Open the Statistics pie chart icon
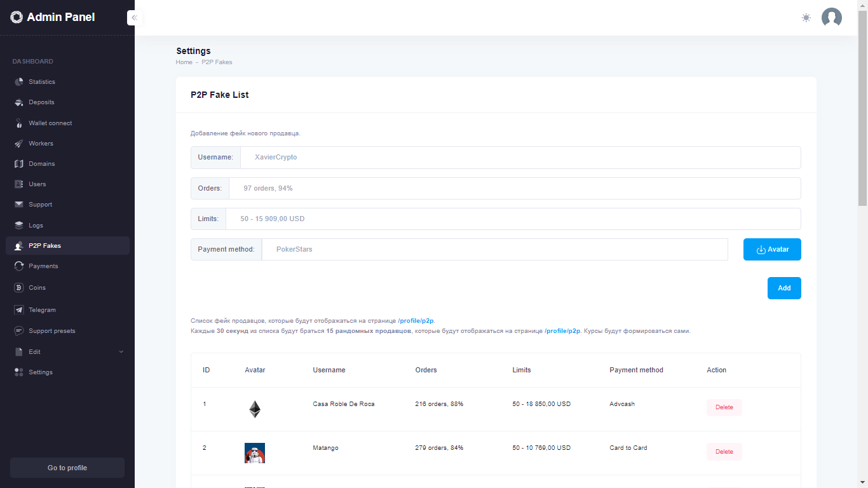The width and height of the screenshot is (868, 488). pos(19,82)
